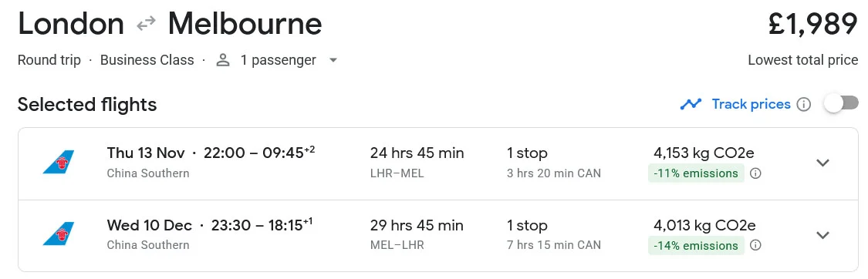Expand the Thu 13 Nov flight details

[823, 163]
